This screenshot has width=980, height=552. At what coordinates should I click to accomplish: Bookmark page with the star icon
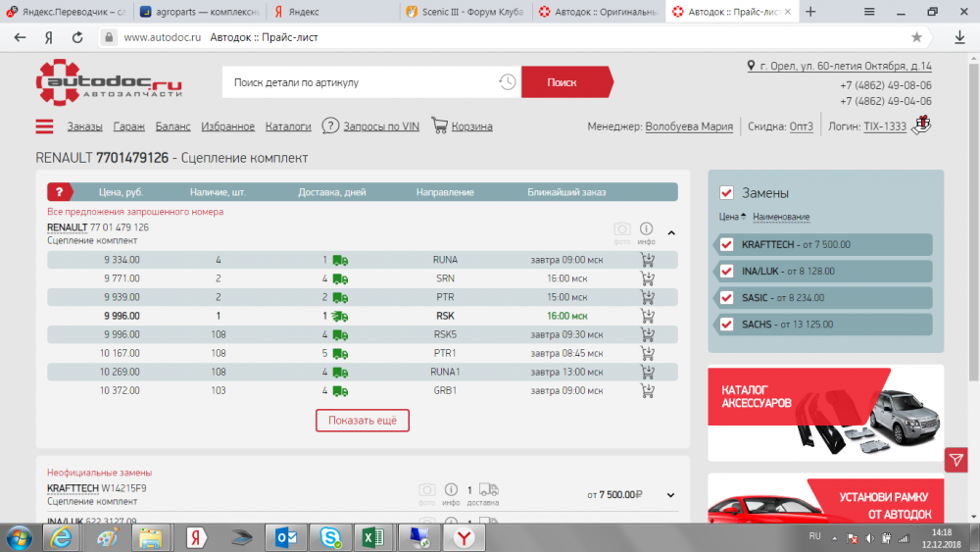(916, 37)
